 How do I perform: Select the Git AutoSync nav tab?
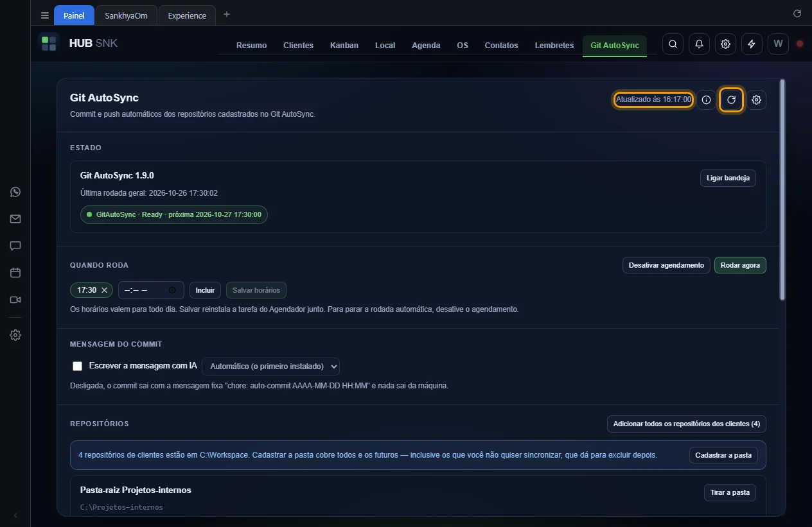pos(615,46)
